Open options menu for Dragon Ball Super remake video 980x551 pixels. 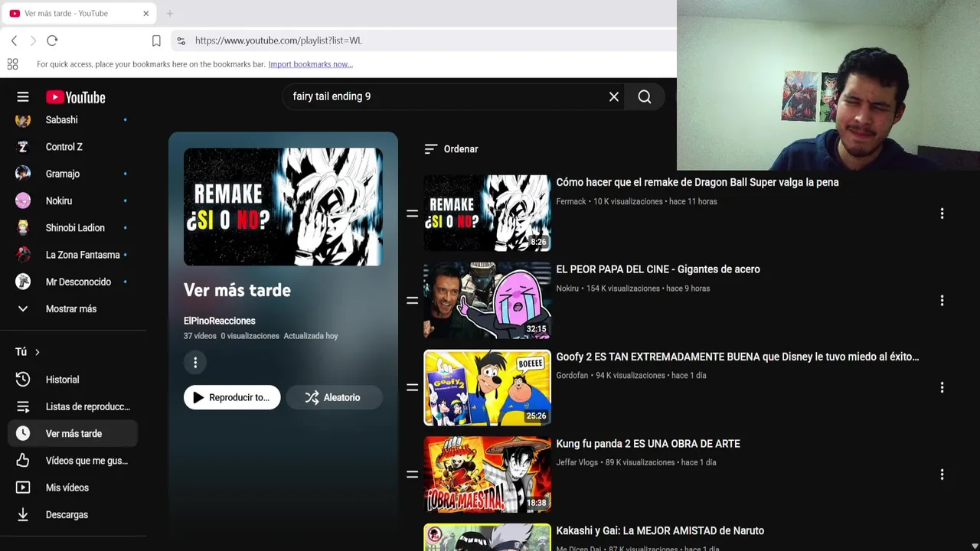tap(942, 214)
